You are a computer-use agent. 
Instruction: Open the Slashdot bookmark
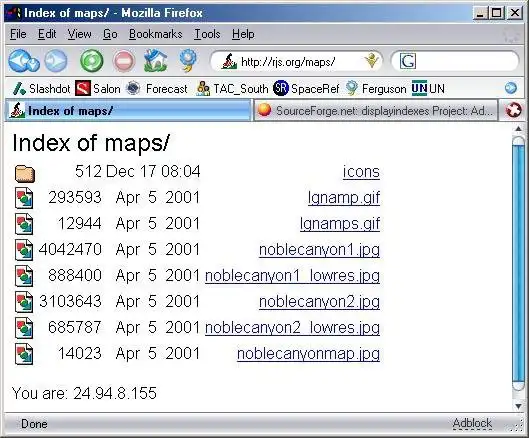pyautogui.click(x=41, y=89)
